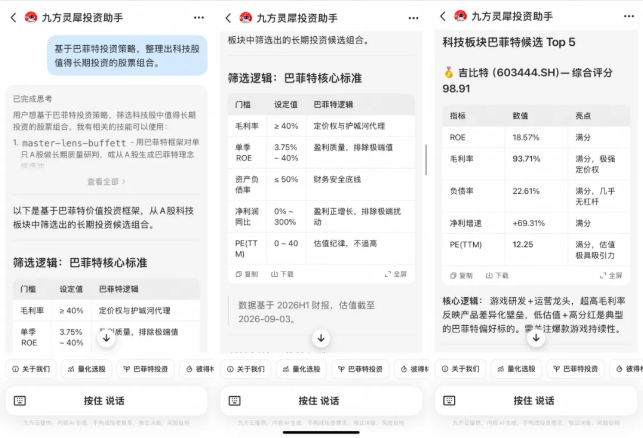
Task: Tap ROE value 18.57% cell
Action: [536, 137]
